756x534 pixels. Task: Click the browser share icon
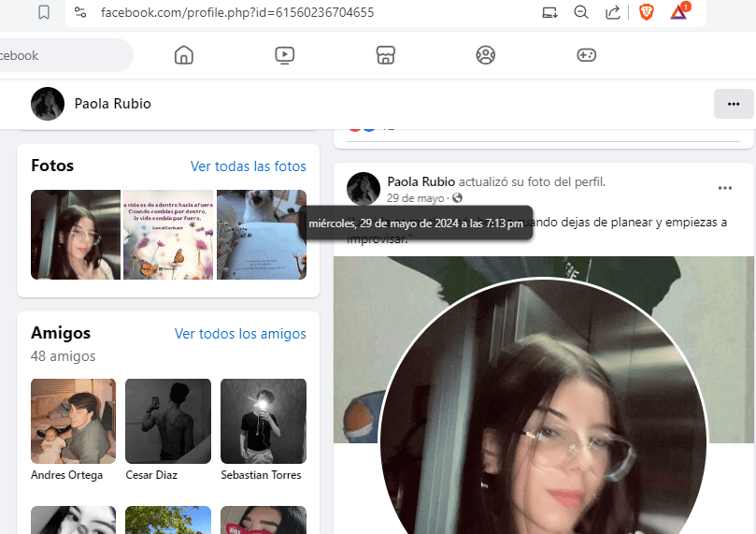point(613,12)
